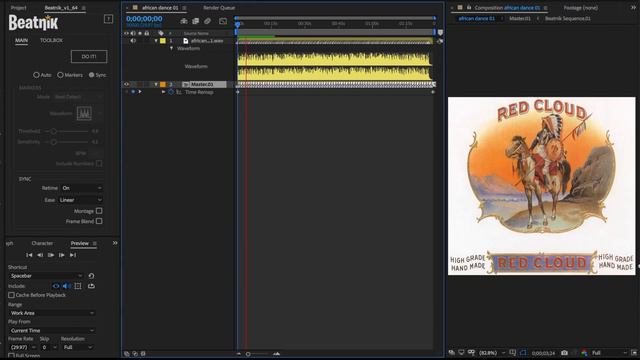Screen dimensions: 640x360
Task: Click the DO IT! button
Action: (89, 56)
